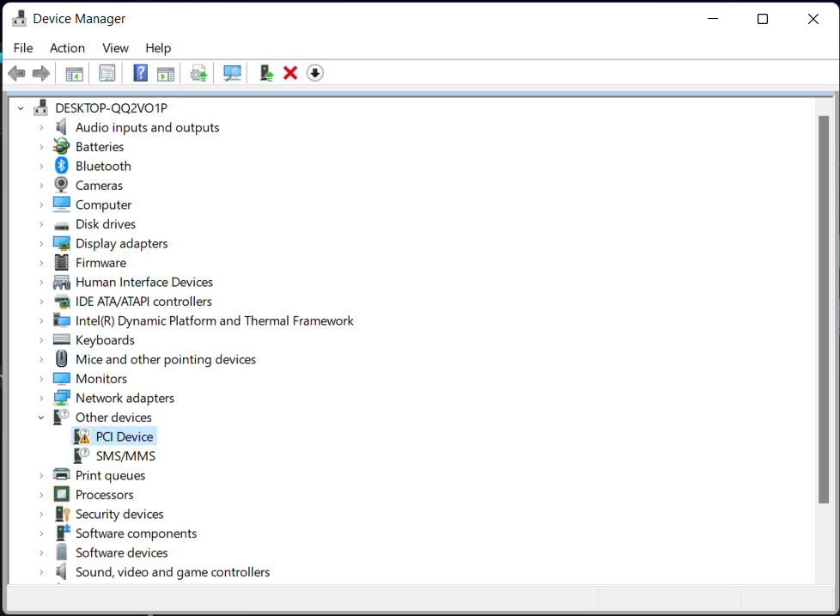Click the Properties toolbar icon
The height and width of the screenshot is (616, 840).
pos(107,74)
